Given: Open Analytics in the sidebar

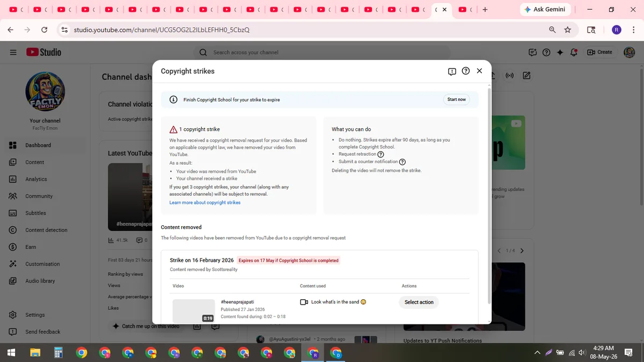Looking at the screenshot, I should tap(46, 179).
